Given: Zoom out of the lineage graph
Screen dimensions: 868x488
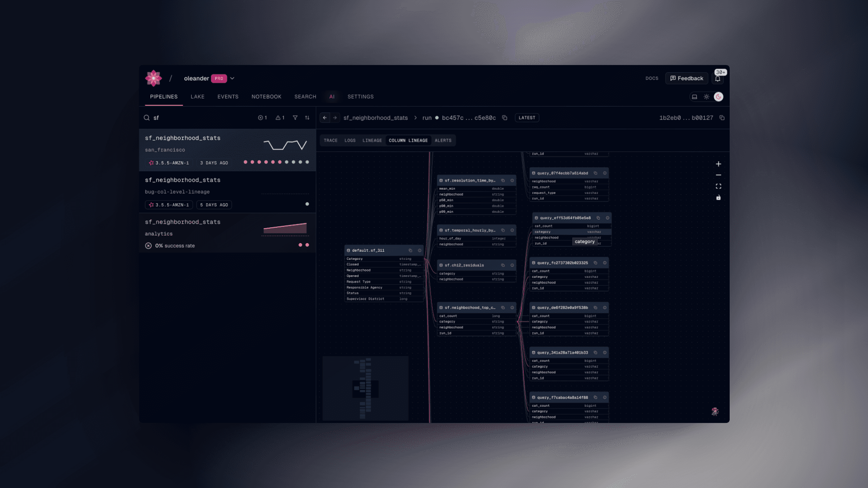Looking at the screenshot, I should coord(718,175).
